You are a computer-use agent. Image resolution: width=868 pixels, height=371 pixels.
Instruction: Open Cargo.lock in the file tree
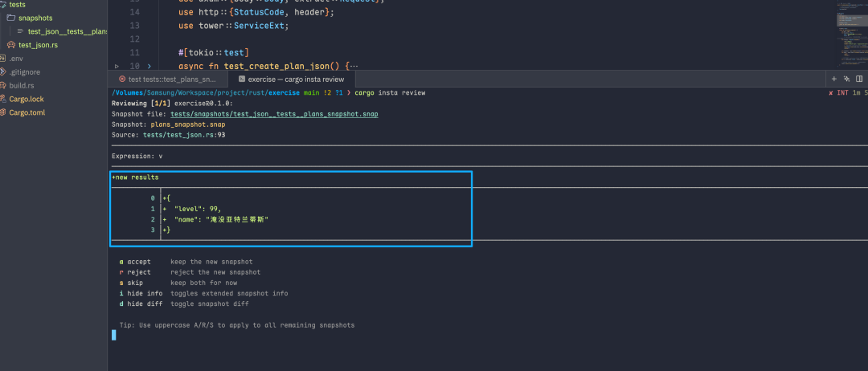click(27, 99)
